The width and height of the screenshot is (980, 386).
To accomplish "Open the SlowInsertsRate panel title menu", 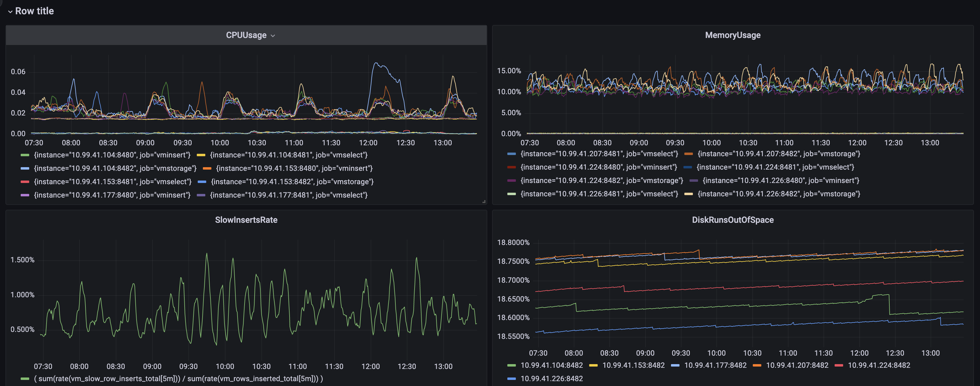I will click(x=246, y=220).
